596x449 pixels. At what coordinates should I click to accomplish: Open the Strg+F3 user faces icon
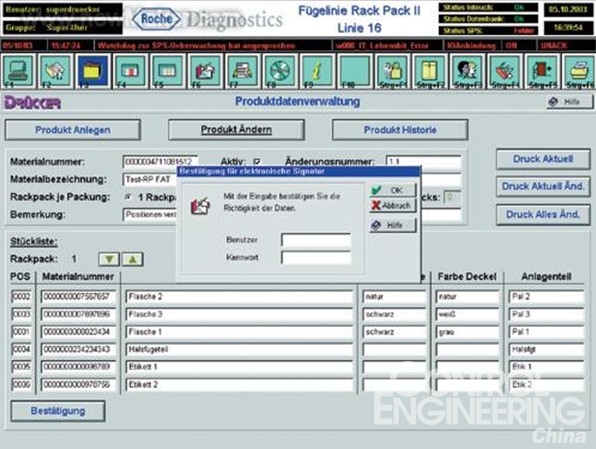pyautogui.click(x=466, y=71)
